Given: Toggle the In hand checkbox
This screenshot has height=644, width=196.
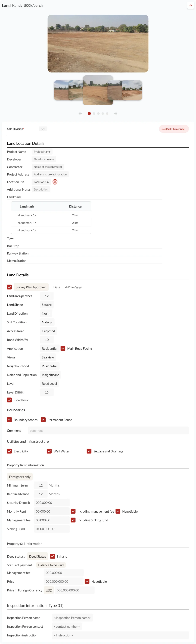Looking at the screenshot, I should tap(53, 556).
